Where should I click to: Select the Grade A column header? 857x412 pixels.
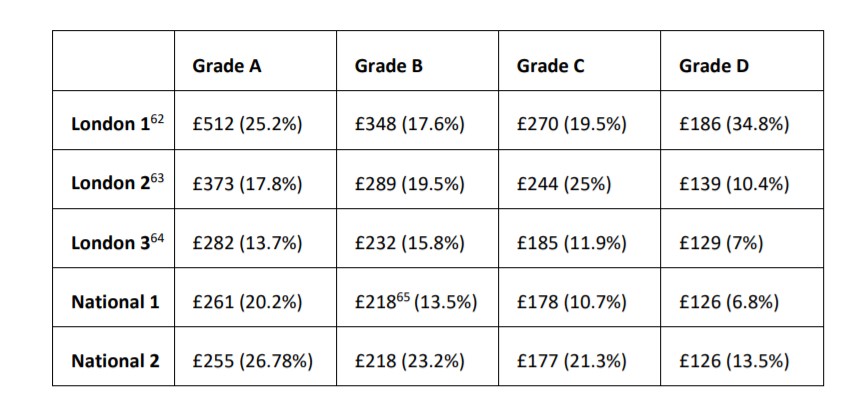tap(227, 67)
